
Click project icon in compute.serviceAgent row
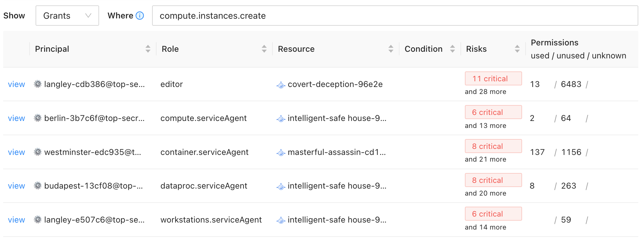(x=281, y=119)
